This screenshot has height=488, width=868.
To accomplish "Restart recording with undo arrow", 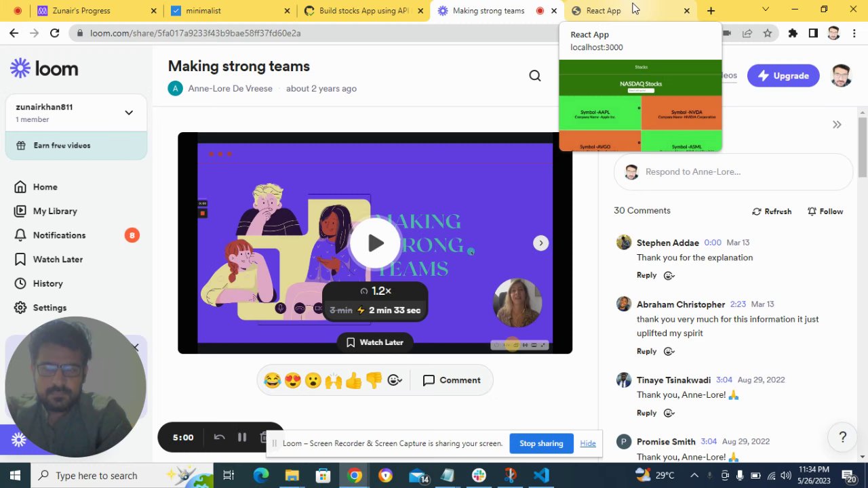I will (x=219, y=437).
